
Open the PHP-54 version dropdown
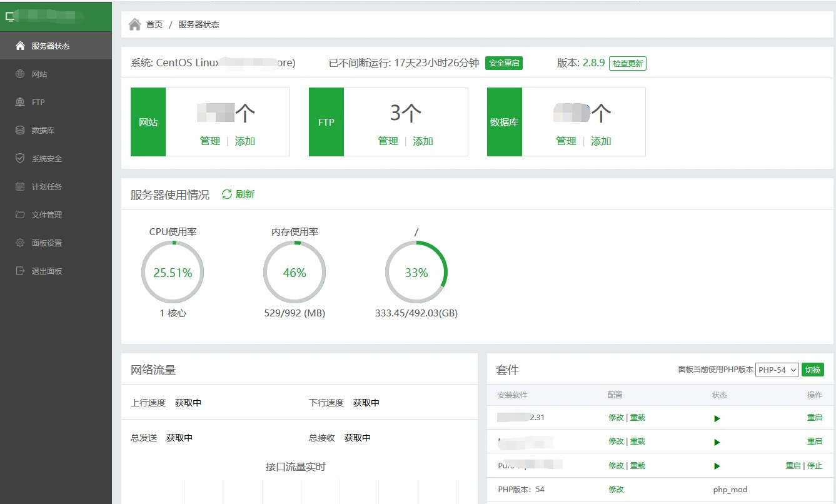[x=777, y=370]
